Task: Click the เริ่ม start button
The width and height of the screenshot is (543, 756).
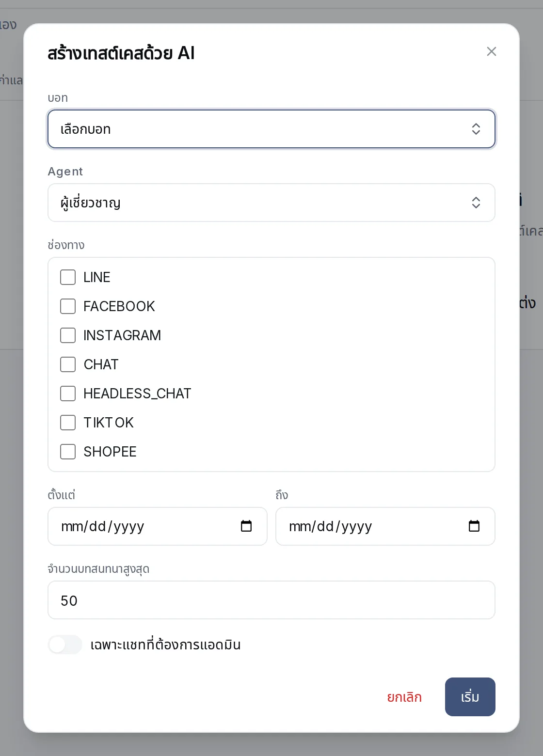Action: click(470, 697)
